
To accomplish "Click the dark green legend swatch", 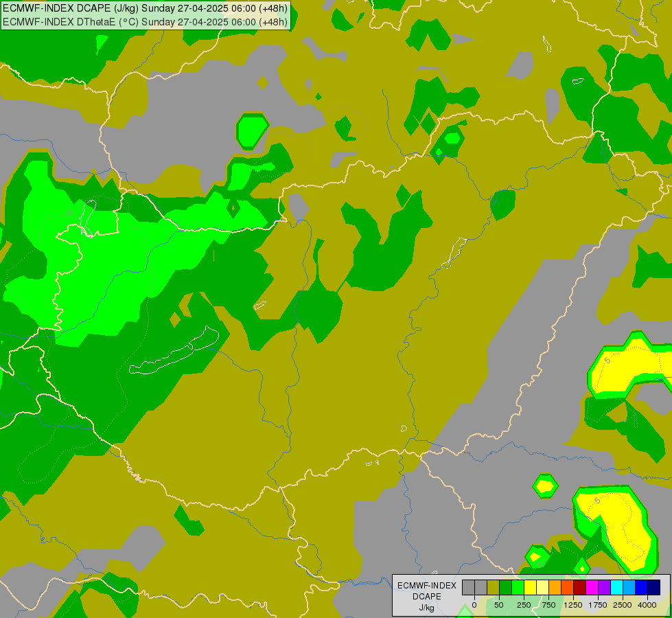I will 506,587.
